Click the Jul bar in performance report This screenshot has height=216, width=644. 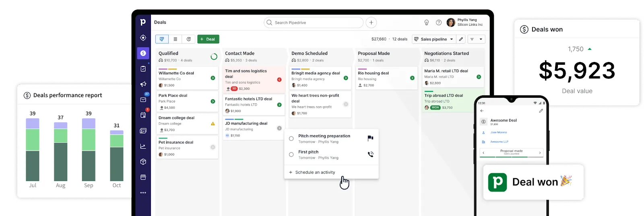[x=33, y=150]
